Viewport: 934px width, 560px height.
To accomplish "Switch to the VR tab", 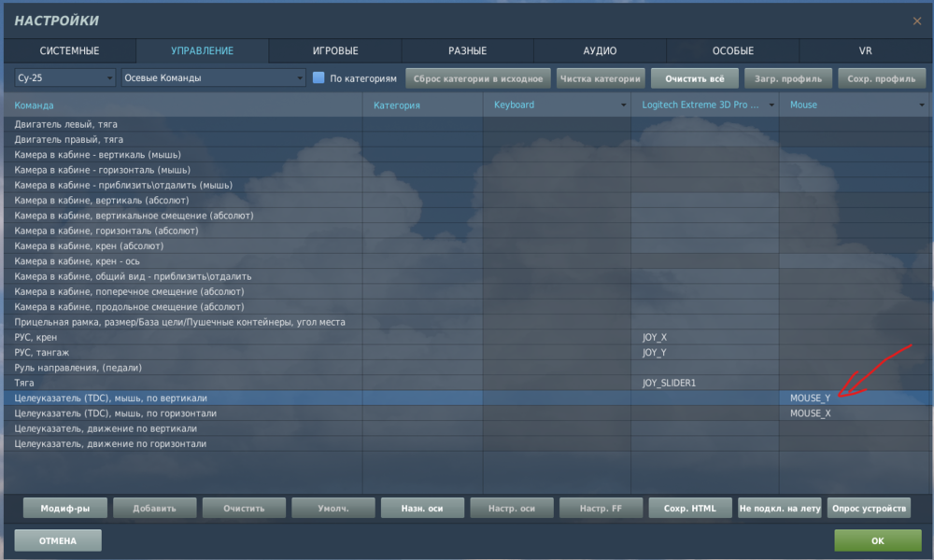I will coord(866,50).
